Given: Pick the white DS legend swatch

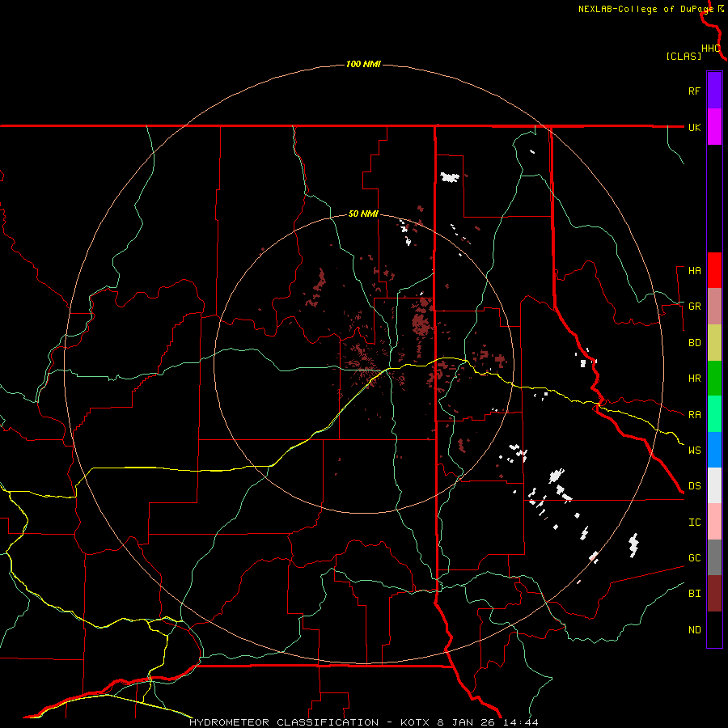Looking at the screenshot, I should click(x=714, y=485).
